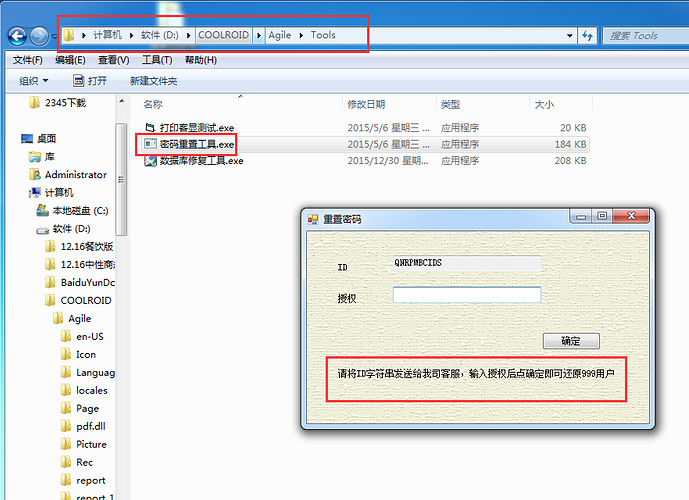Click the COOLROID breadcrumb segment
The height and width of the screenshot is (500, 689).
224,35
